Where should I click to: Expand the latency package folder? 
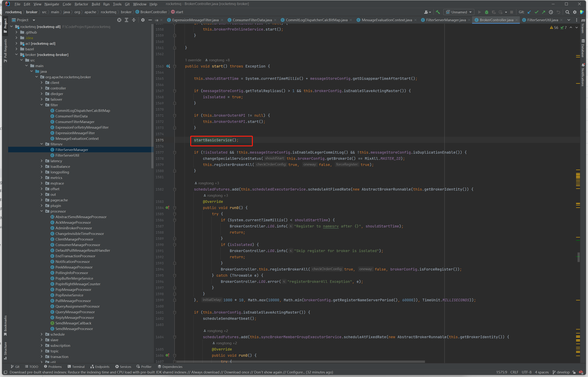pos(42,161)
